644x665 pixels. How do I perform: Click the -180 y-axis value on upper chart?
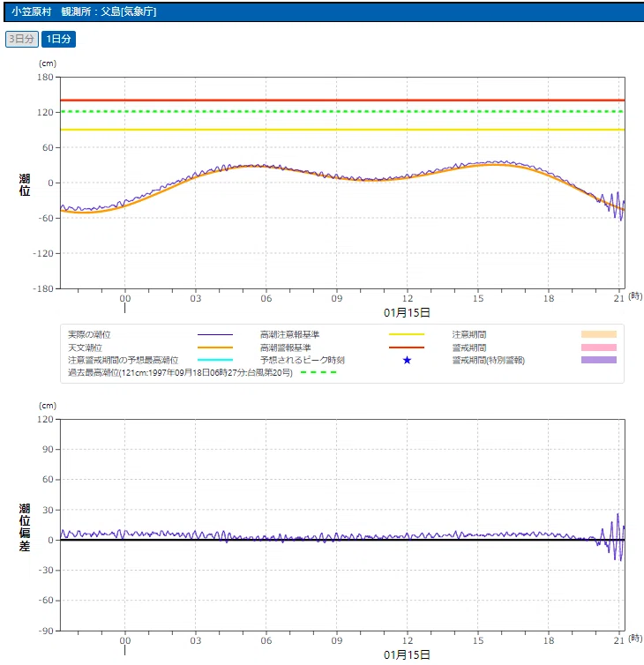[x=43, y=288]
